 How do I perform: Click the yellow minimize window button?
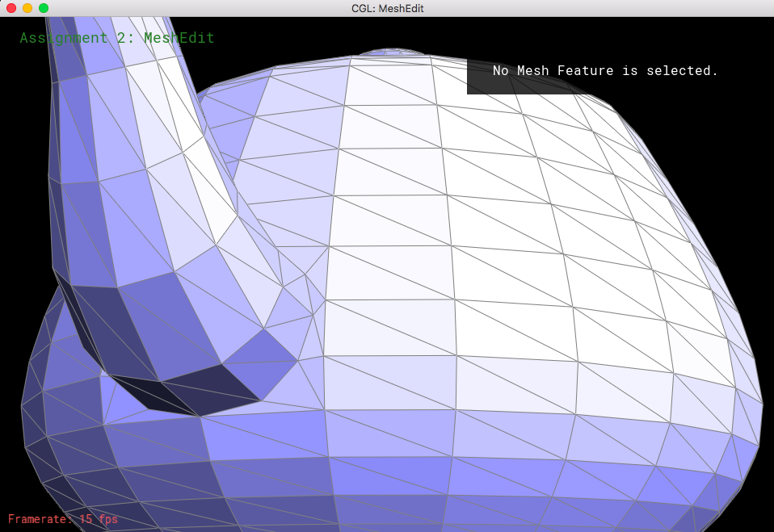click(27, 8)
